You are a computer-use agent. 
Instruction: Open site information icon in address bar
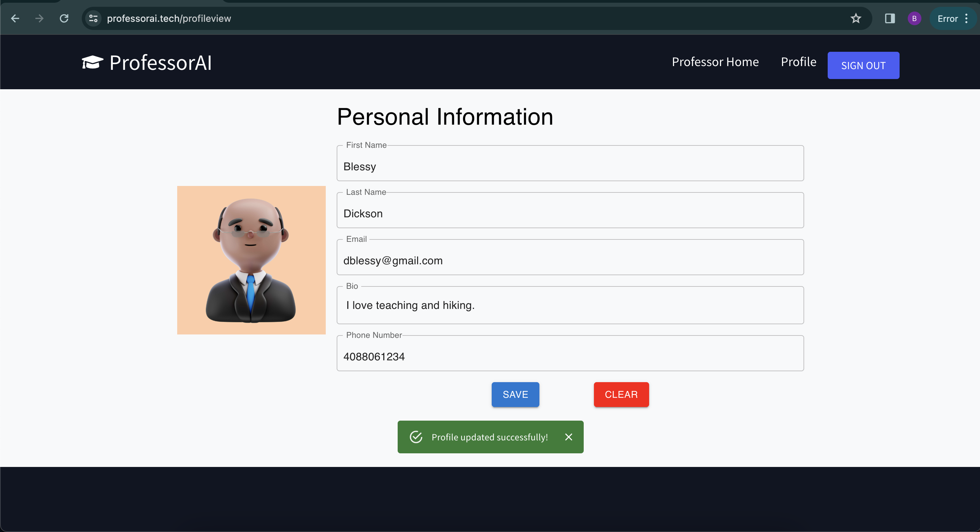coord(93,18)
